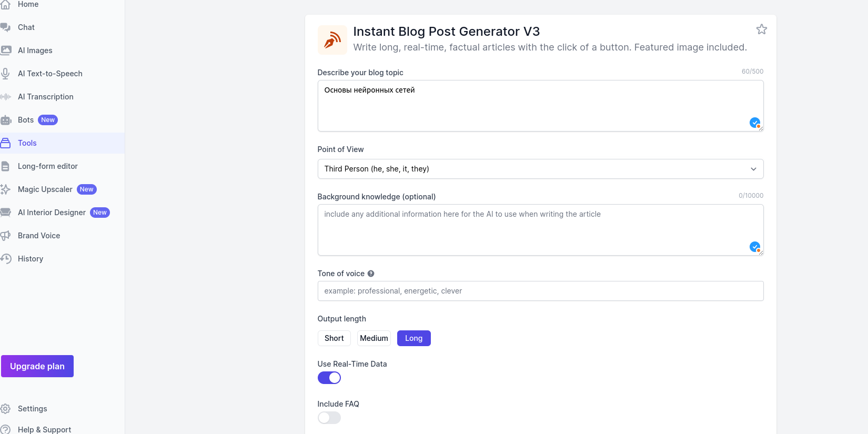
Task: Open the Point of View dropdown
Action: [540, 169]
